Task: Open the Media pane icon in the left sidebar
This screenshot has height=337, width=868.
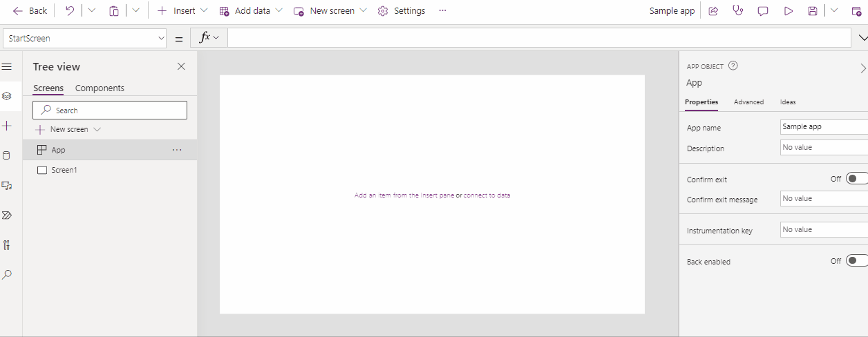Action: [7, 185]
